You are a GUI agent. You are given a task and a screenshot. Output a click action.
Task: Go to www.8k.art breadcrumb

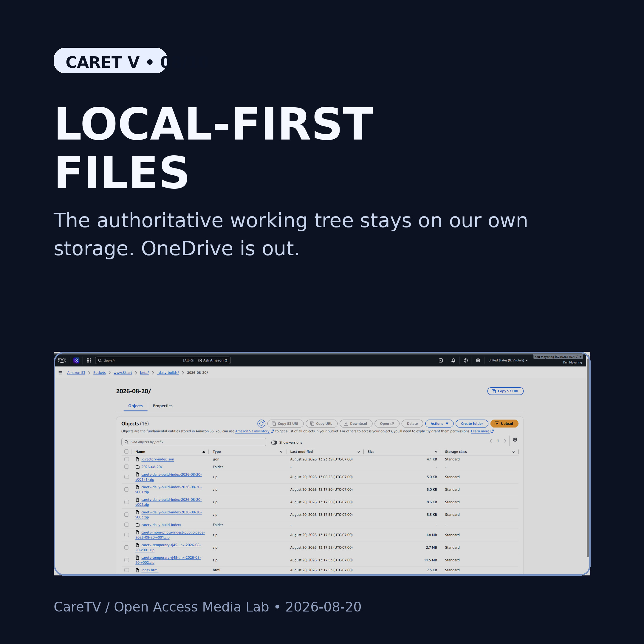coord(123,373)
